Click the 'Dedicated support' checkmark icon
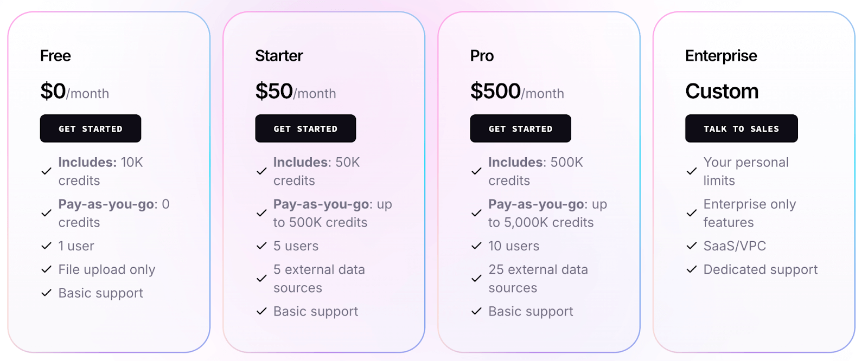868x361 pixels. (x=692, y=269)
